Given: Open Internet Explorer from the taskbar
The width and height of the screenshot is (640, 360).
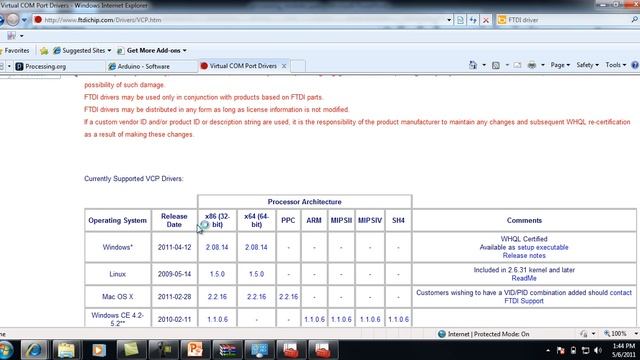Looking at the screenshot, I should [x=33, y=350].
